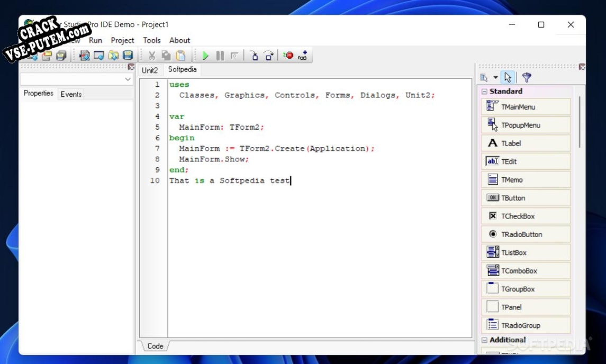Screen dimensions: 606x364
Task: Select the Code tab at editor bottom
Action: (x=155, y=346)
